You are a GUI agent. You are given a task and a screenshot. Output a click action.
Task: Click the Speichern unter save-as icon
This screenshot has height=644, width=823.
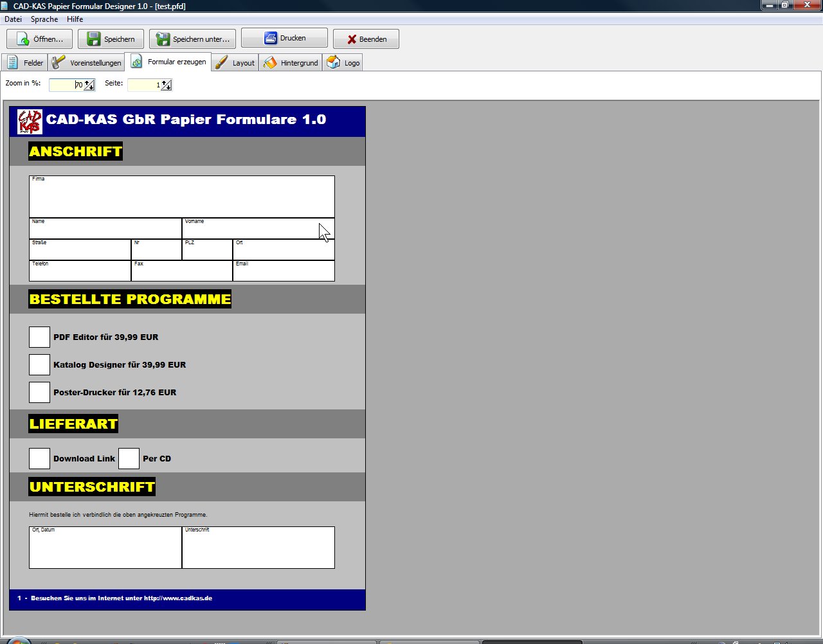[163, 39]
